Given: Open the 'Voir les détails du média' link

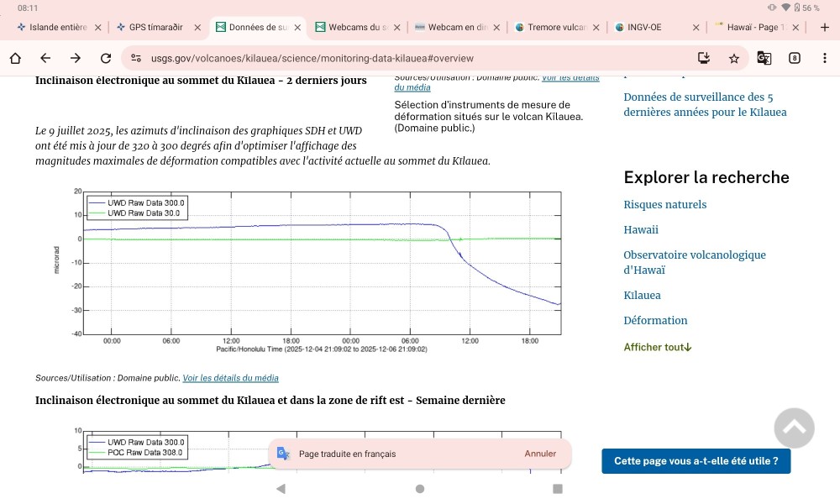Looking at the screenshot, I should click(x=230, y=377).
